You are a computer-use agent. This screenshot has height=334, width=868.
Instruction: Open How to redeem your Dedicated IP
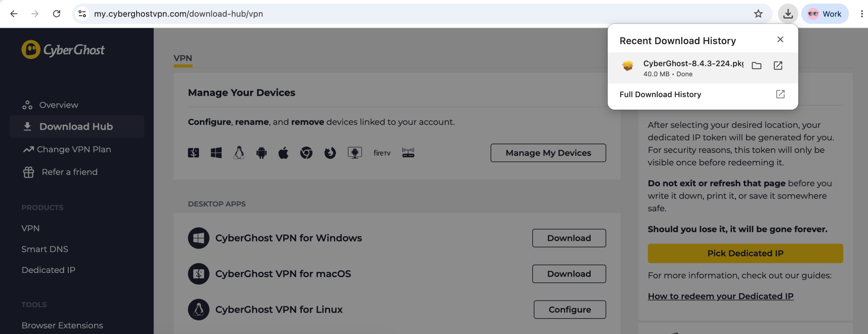click(x=720, y=296)
